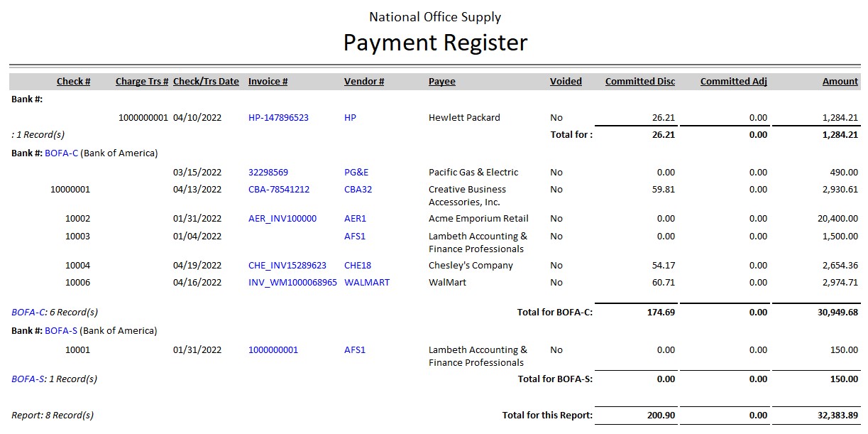Open the BOFA-S bank link in group header
The width and height of the screenshot is (868, 434).
point(61,331)
